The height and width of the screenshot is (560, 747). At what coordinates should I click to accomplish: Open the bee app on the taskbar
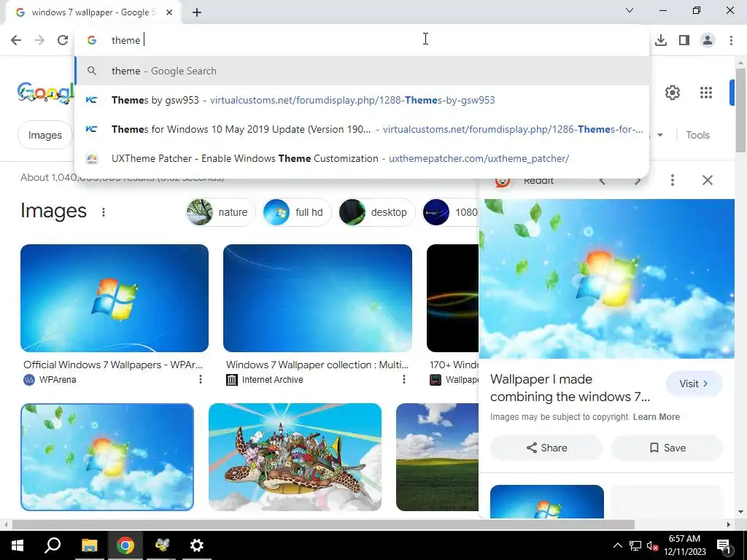pyautogui.click(x=161, y=545)
